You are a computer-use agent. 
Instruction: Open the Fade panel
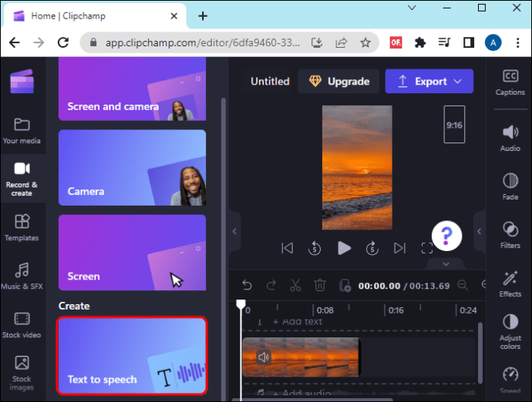(x=510, y=187)
